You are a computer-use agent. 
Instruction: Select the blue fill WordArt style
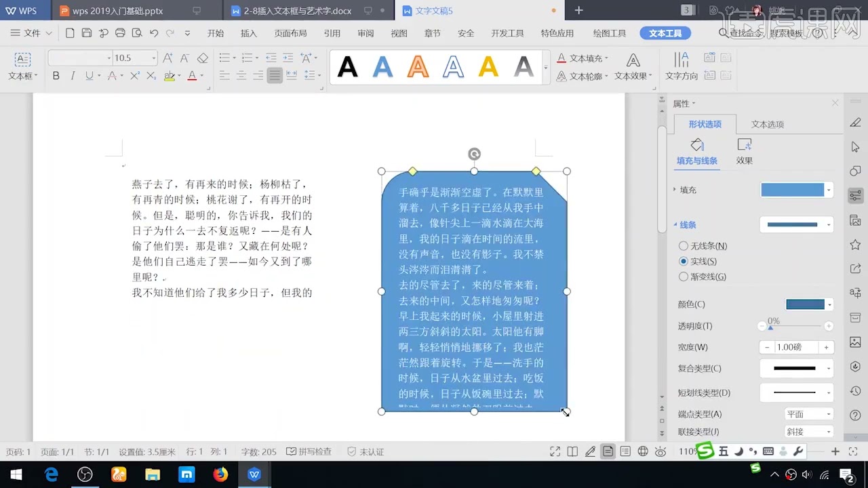[x=383, y=66]
